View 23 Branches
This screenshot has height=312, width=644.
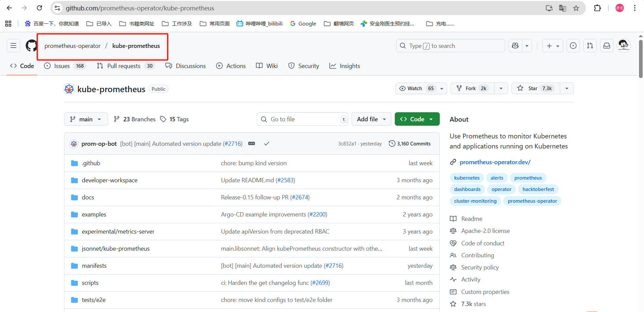(135, 119)
